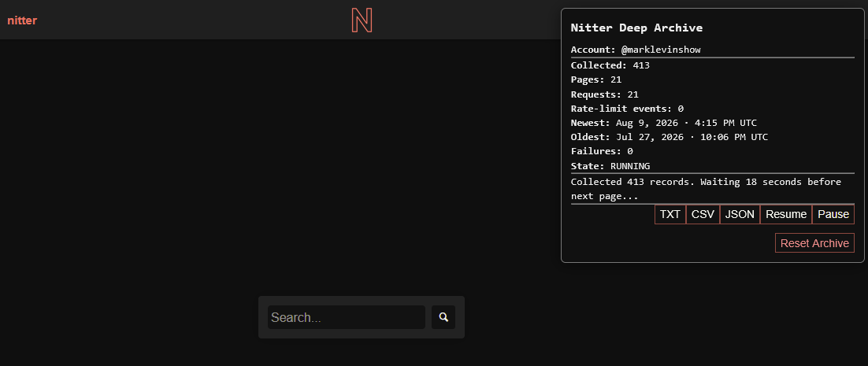Select the Nitter Deep Archive title
This screenshot has height=366, width=868.
636,28
